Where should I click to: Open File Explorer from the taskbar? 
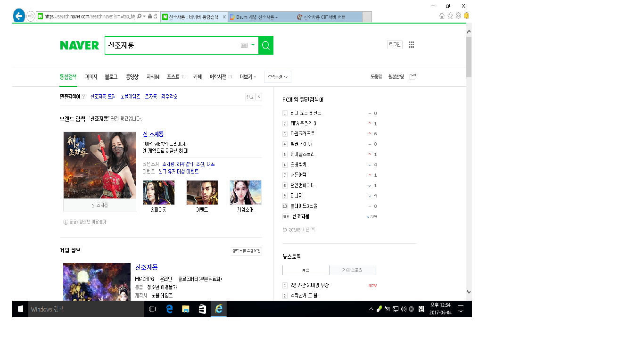[x=186, y=309]
